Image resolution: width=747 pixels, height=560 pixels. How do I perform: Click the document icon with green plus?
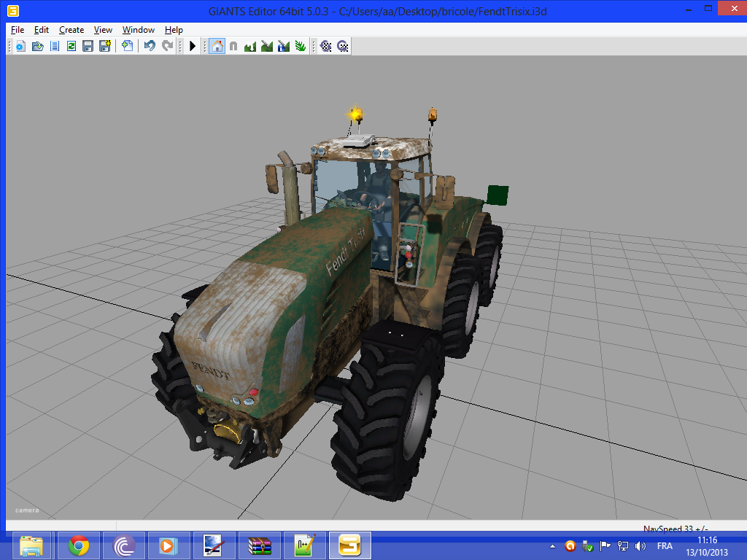click(x=127, y=46)
